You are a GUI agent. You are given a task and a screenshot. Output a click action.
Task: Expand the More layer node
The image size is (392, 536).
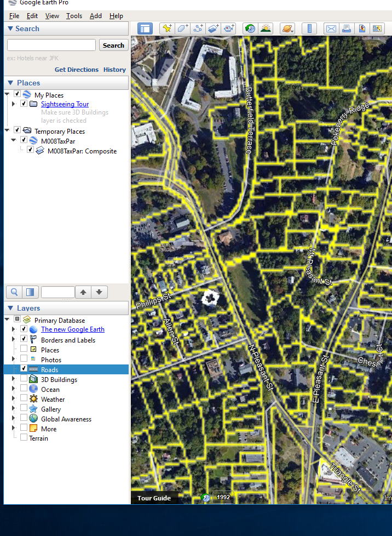pos(14,428)
